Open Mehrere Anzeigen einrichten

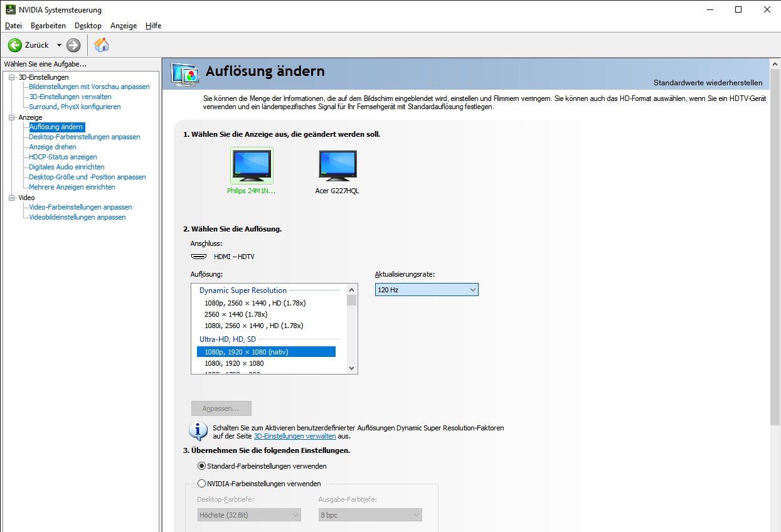72,187
